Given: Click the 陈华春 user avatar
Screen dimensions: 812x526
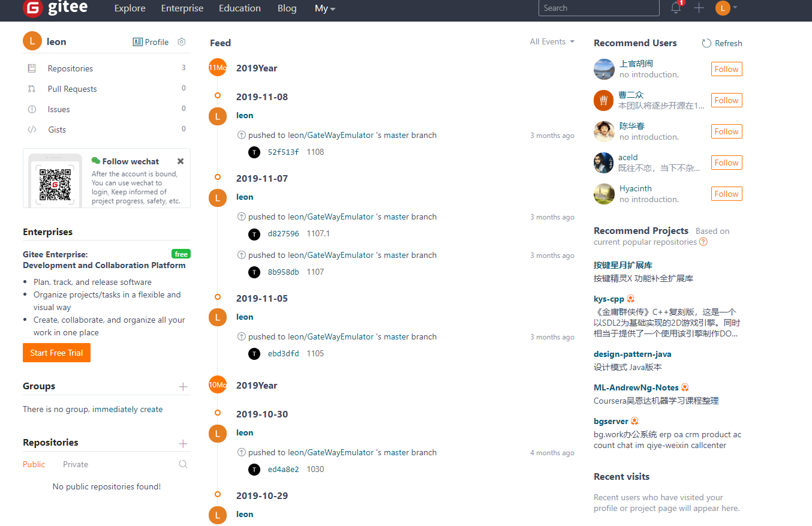Looking at the screenshot, I should (x=604, y=131).
